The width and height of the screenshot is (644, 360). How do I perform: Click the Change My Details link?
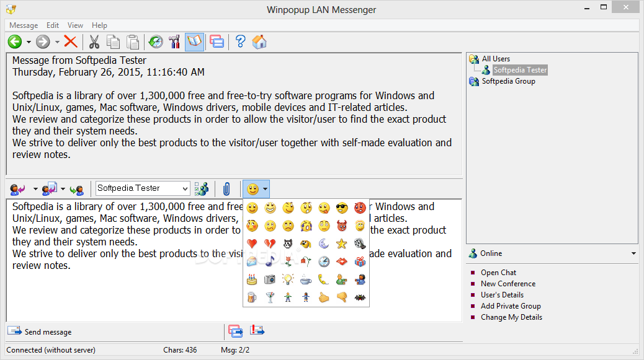tap(511, 317)
